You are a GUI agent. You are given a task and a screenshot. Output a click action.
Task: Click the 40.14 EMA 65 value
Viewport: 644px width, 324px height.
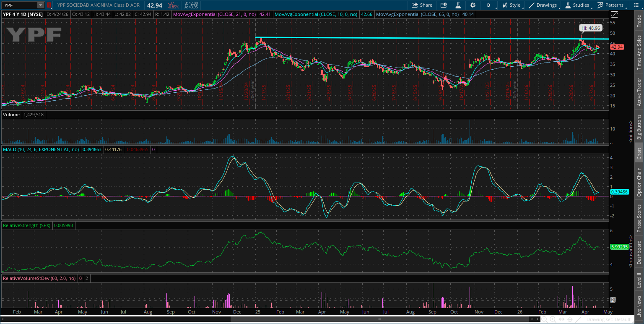(x=468, y=14)
